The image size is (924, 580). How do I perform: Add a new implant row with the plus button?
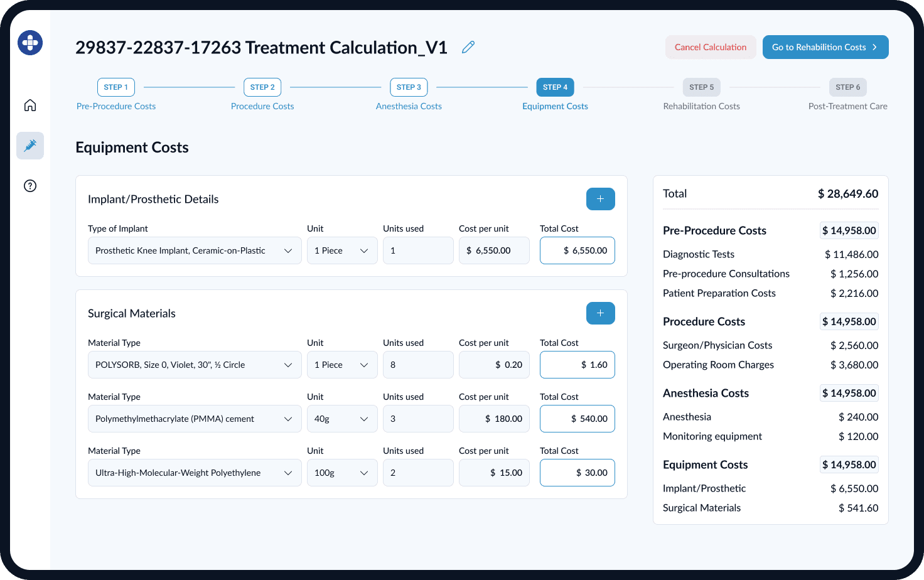(x=600, y=198)
